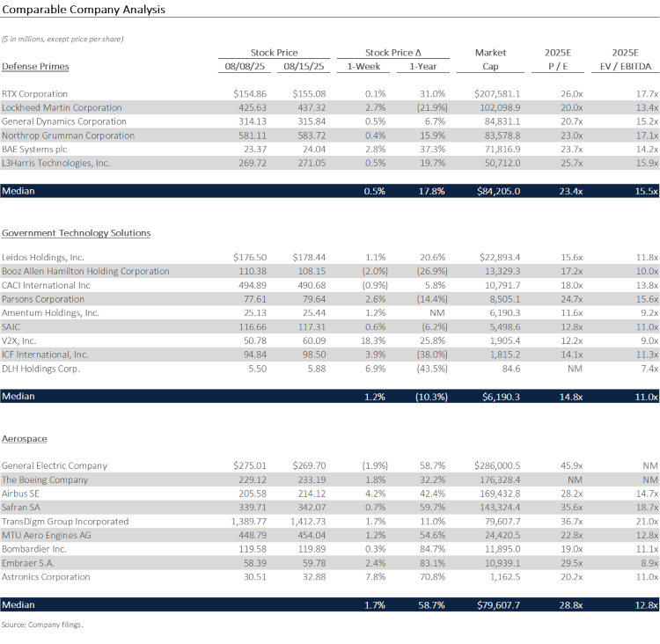
Task: Click Defense Primes median P/E 23.4x
Action: [x=571, y=191]
